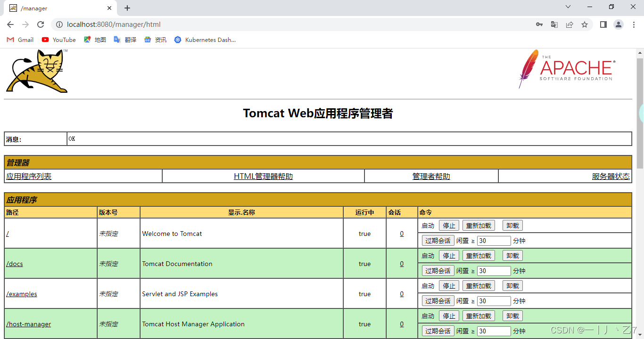
Task: Click 重新加载 for Tomcat Host Manager Application
Action: coord(479,316)
